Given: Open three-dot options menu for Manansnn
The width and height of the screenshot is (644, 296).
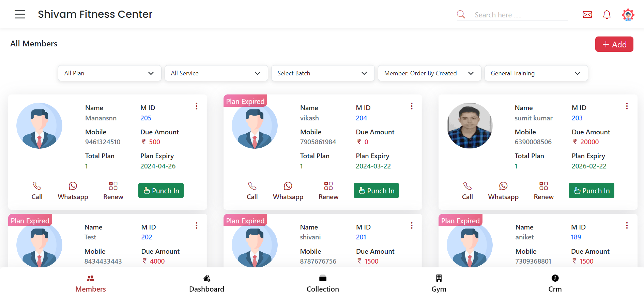Looking at the screenshot, I should coord(197,106).
